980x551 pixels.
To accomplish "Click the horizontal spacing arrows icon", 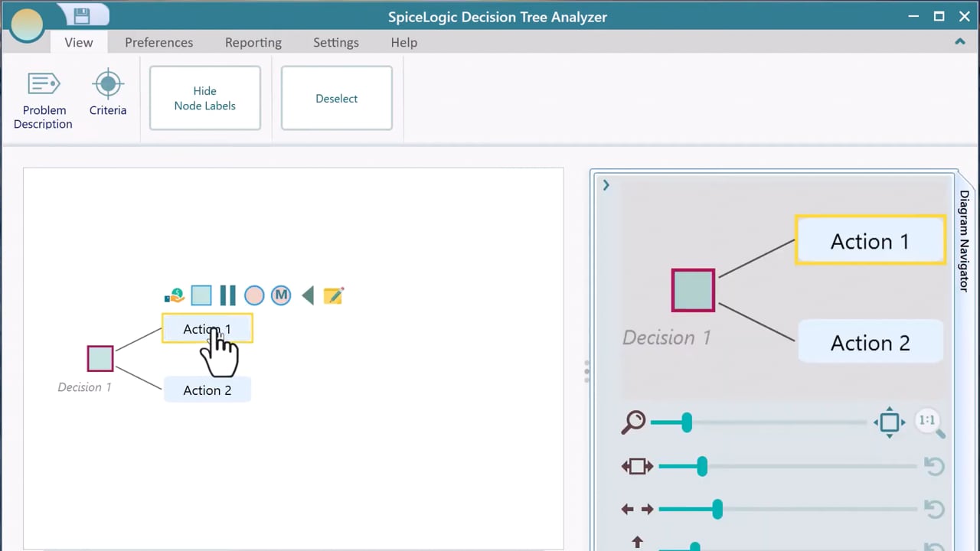I will tap(637, 509).
